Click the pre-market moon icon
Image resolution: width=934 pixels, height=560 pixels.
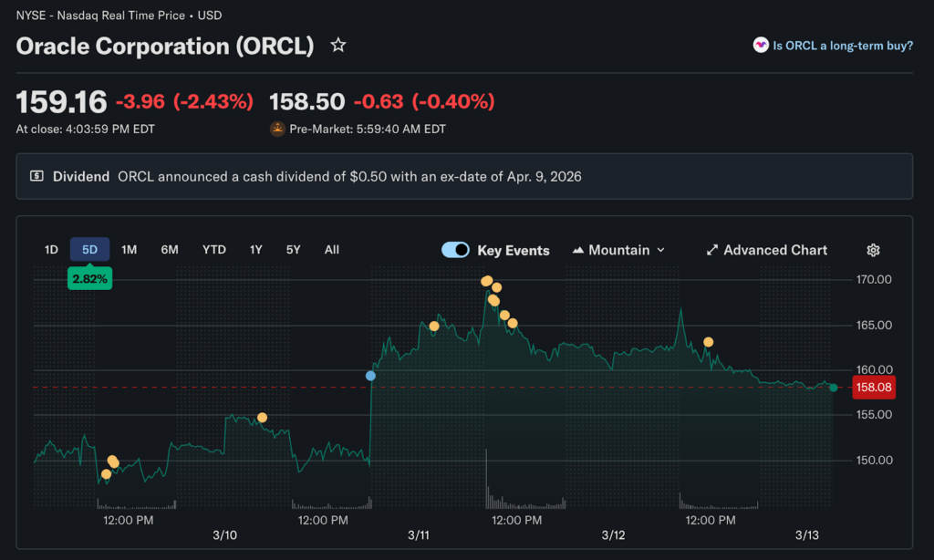277,129
